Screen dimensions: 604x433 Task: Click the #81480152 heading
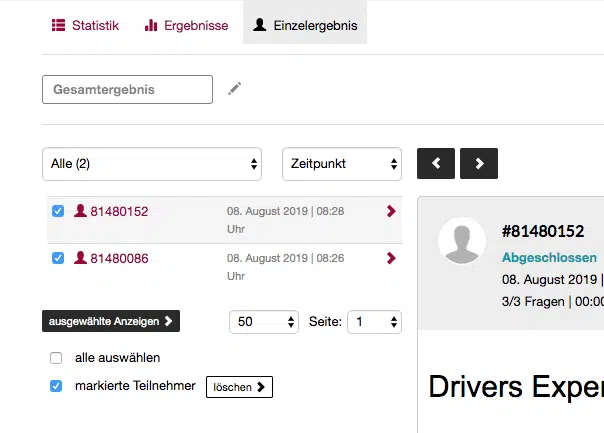(543, 232)
